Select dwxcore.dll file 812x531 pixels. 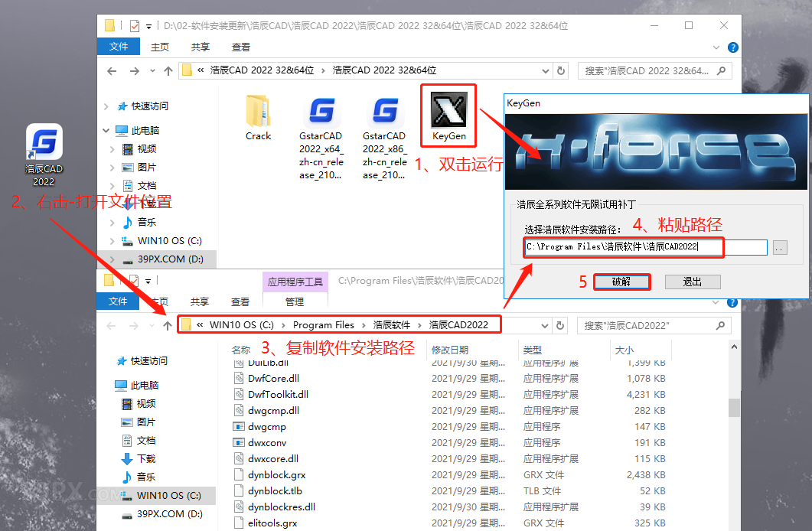pos(273,458)
